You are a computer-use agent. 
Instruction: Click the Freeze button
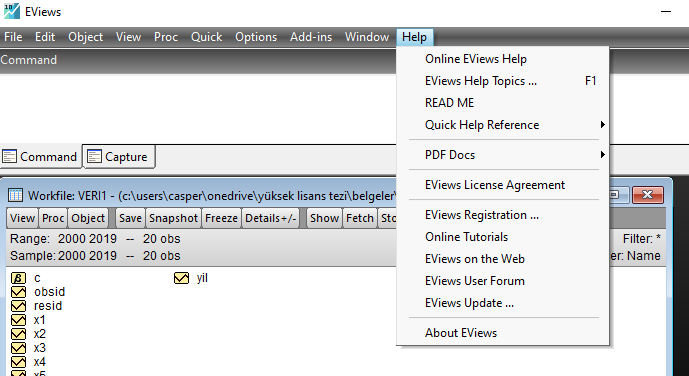click(221, 218)
